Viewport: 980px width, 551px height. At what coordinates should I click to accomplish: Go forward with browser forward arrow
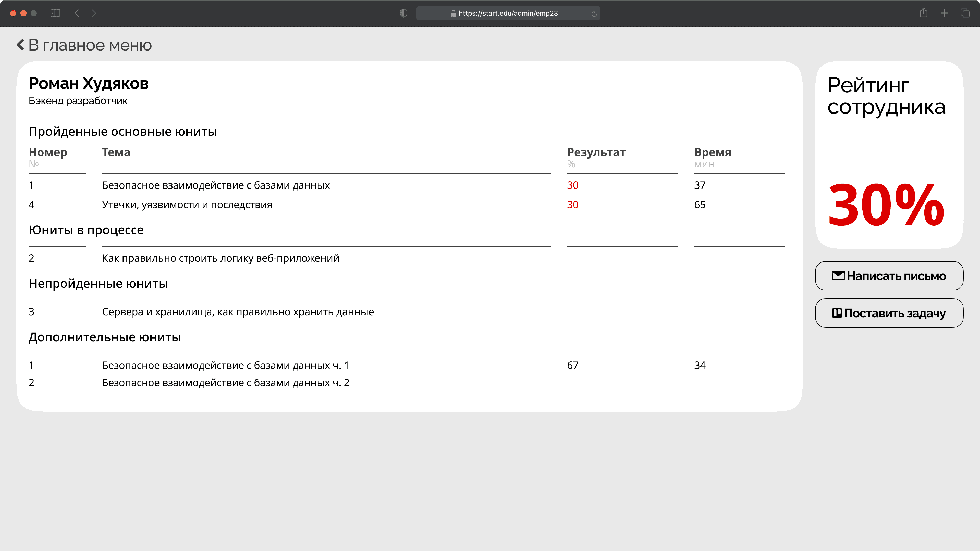94,13
